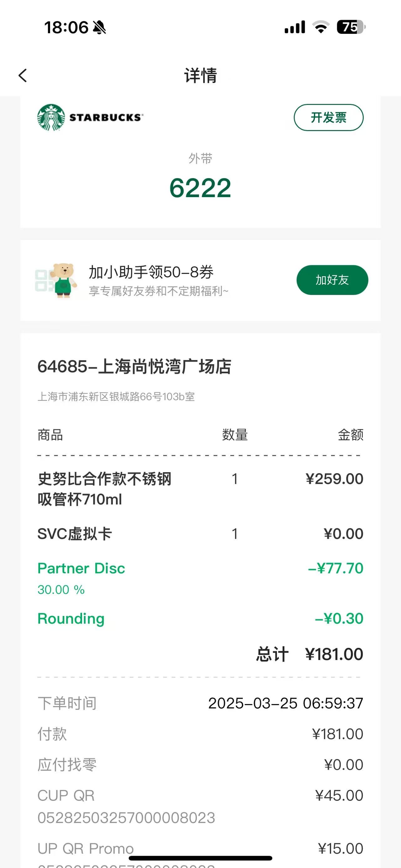The image size is (401, 868).
Task: Tap the bear assistant QR icon
Action: tap(56, 281)
